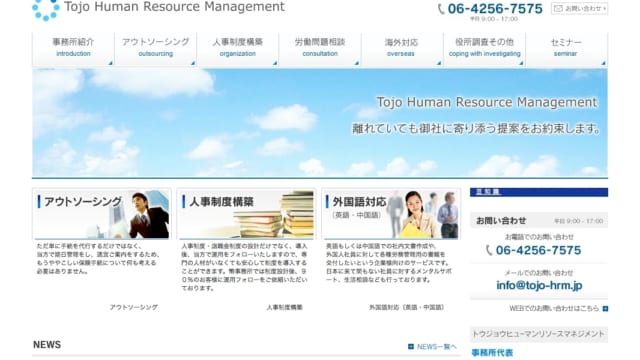Image resolution: width=640 pixels, height=360 pixels.
Task: Expand the 人事制度構築 organization menu arrow
Action: pyautogui.click(x=275, y=63)
